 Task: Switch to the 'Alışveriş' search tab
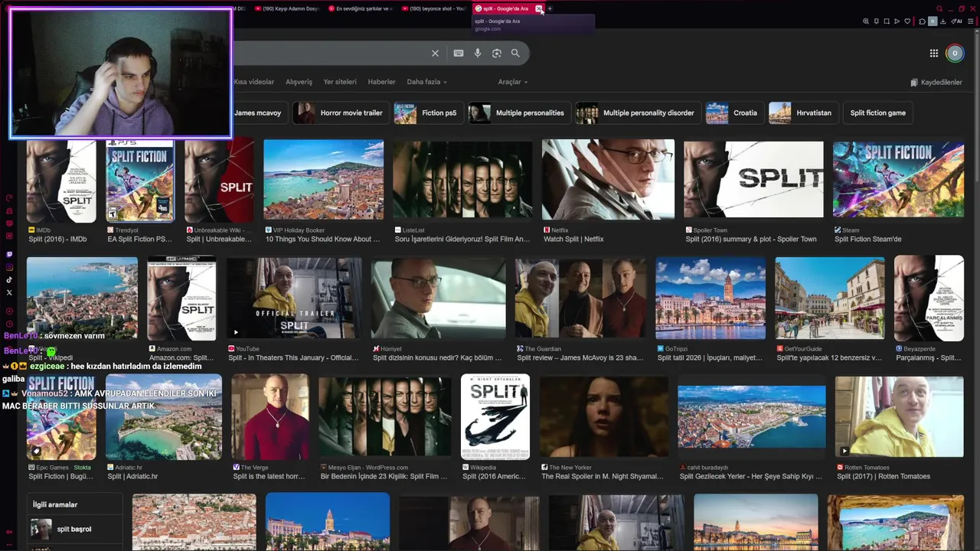coord(299,82)
